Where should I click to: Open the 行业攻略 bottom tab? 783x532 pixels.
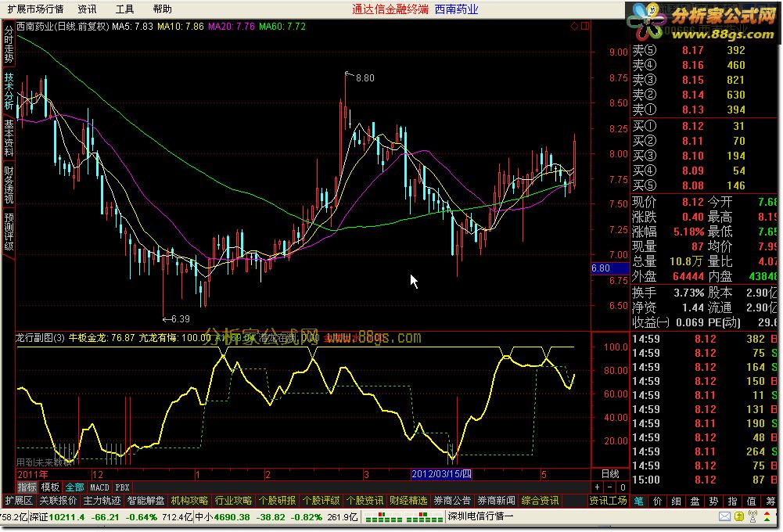(233, 501)
